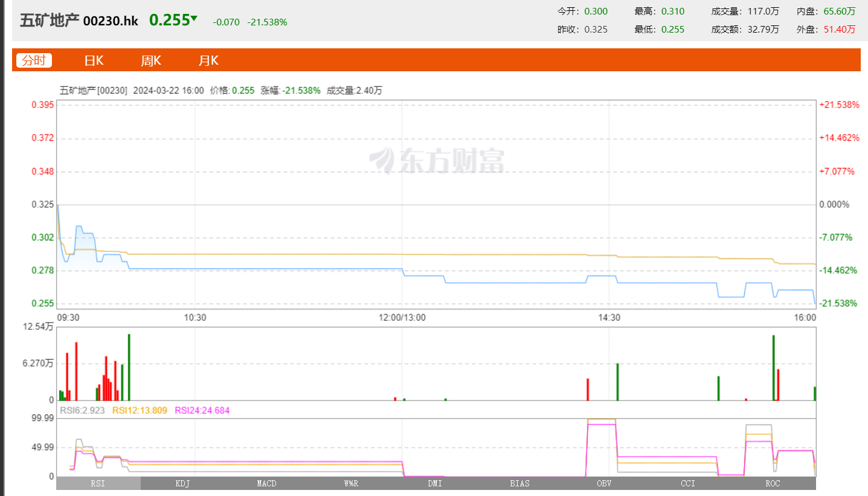Screen dimensions: 868x496
Task: Open the 周K chart tab
Action: click(x=151, y=60)
